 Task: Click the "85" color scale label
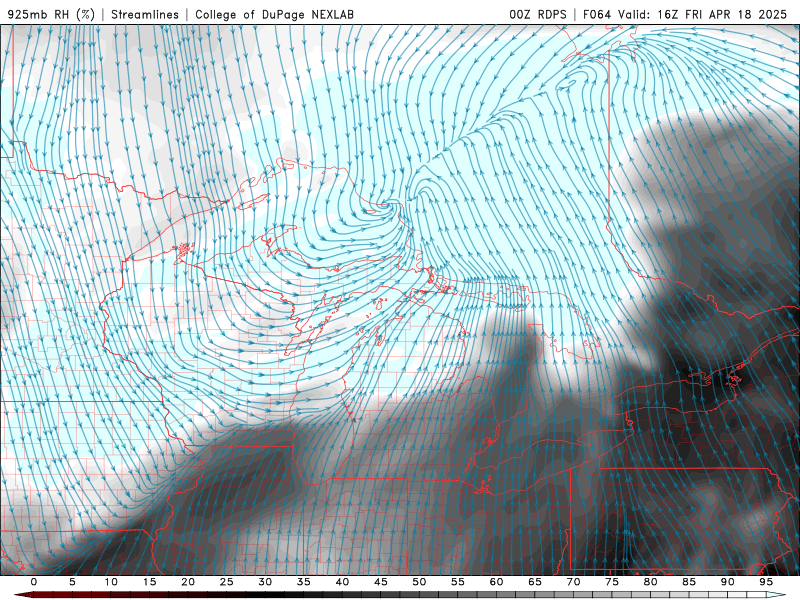[689, 582]
